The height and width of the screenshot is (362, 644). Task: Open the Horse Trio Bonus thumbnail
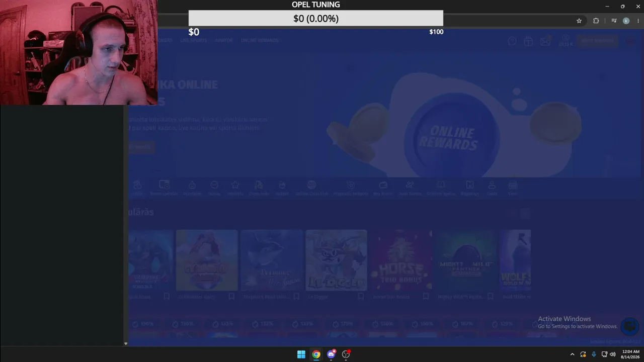(401, 260)
